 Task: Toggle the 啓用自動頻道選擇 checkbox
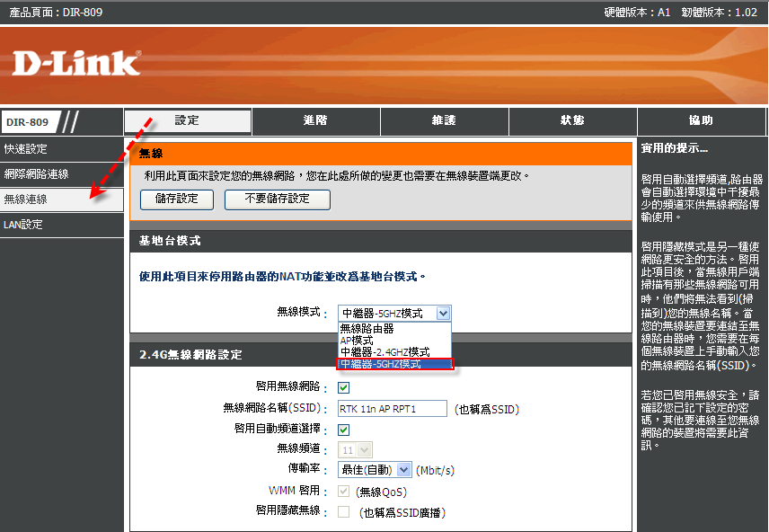pos(343,430)
